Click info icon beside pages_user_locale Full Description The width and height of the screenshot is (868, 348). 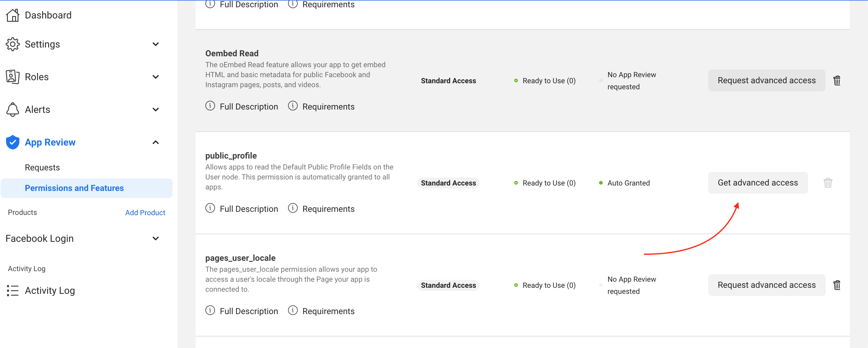tap(210, 310)
